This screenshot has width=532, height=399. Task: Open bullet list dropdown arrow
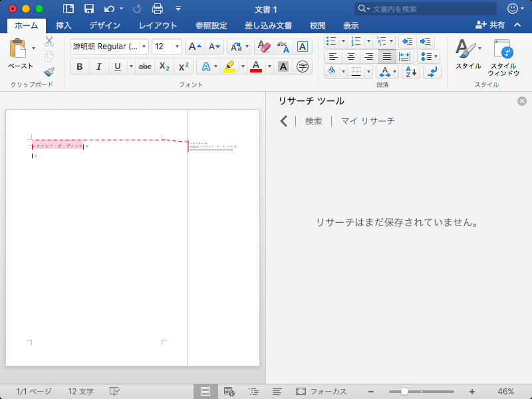pos(343,41)
